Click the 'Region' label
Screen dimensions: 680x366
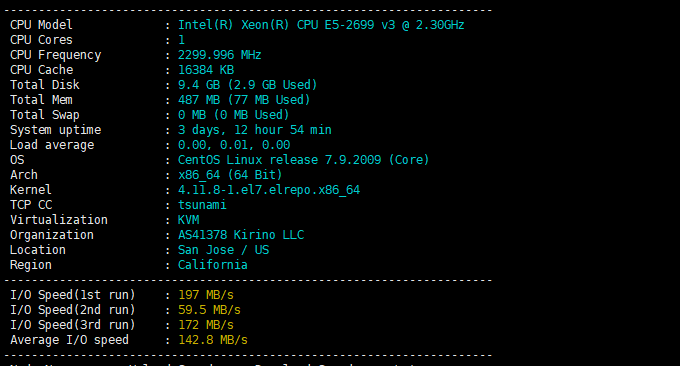click(31, 265)
